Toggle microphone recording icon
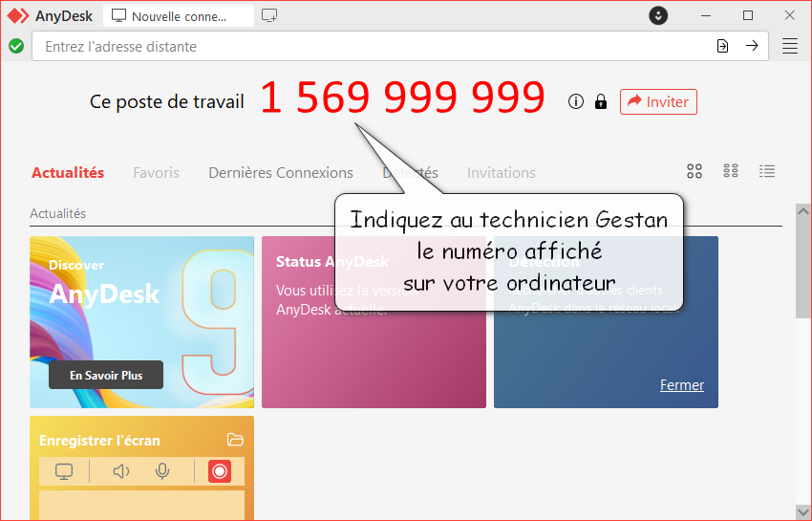Viewport: 812px width, 521px height. point(162,471)
